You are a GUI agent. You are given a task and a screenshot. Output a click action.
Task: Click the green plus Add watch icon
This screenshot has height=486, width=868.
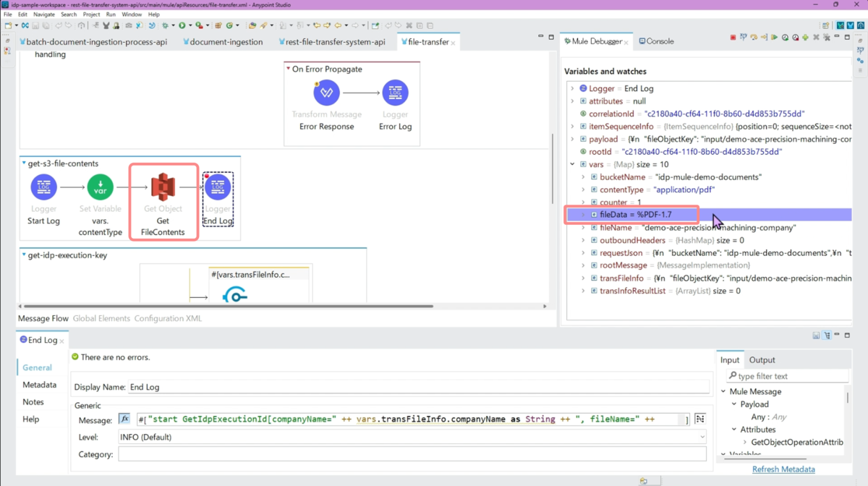click(805, 37)
